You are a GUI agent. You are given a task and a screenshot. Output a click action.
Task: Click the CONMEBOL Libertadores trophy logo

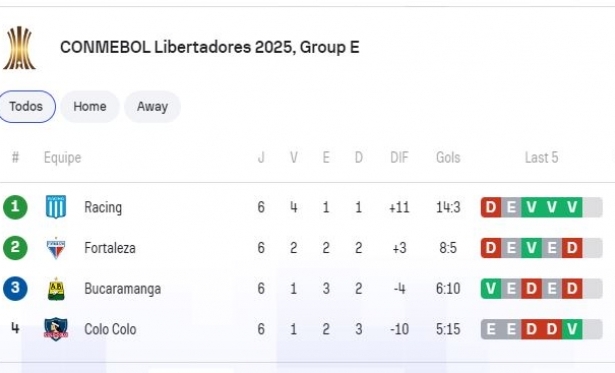tap(19, 48)
